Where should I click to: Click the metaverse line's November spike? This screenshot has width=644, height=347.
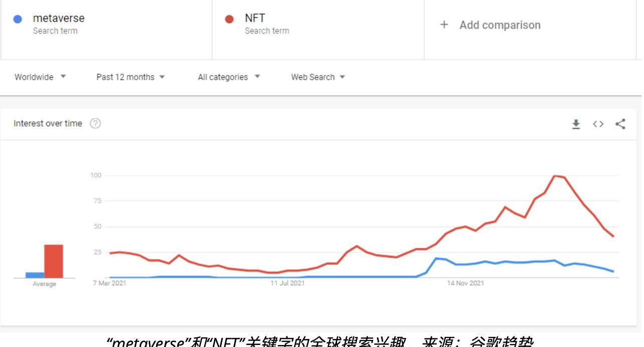coord(436,258)
